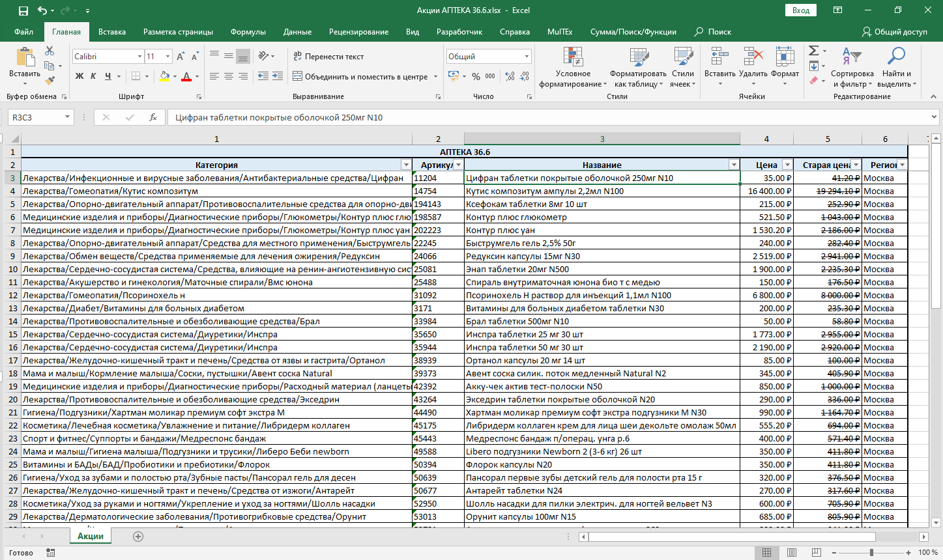Screen dimensions: 943x560
Task: Toggle bold formatting (Ж)
Action: pyautogui.click(x=80, y=76)
